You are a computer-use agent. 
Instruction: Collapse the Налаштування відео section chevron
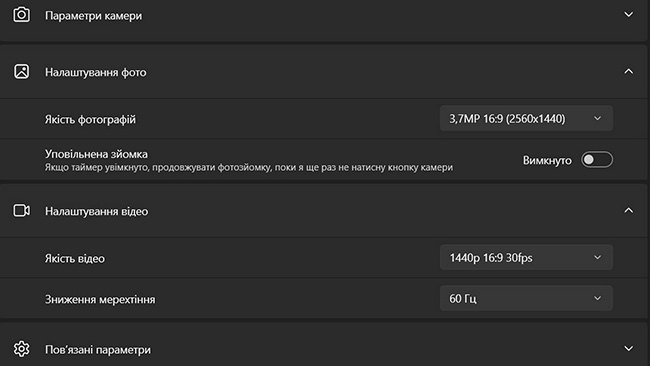[628, 211]
